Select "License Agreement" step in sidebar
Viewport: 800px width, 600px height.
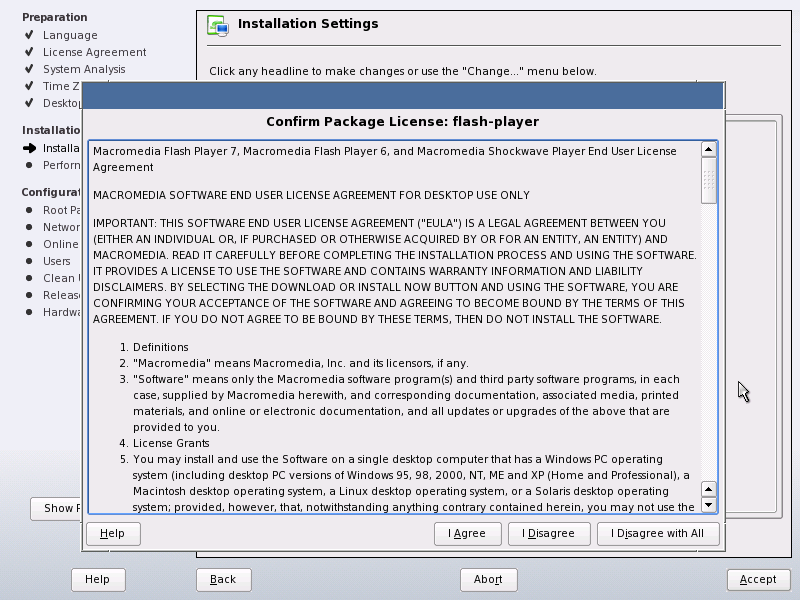point(94,53)
